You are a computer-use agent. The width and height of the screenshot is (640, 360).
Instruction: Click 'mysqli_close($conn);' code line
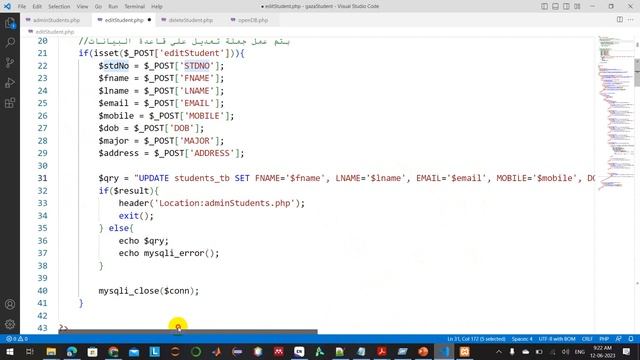point(149,291)
